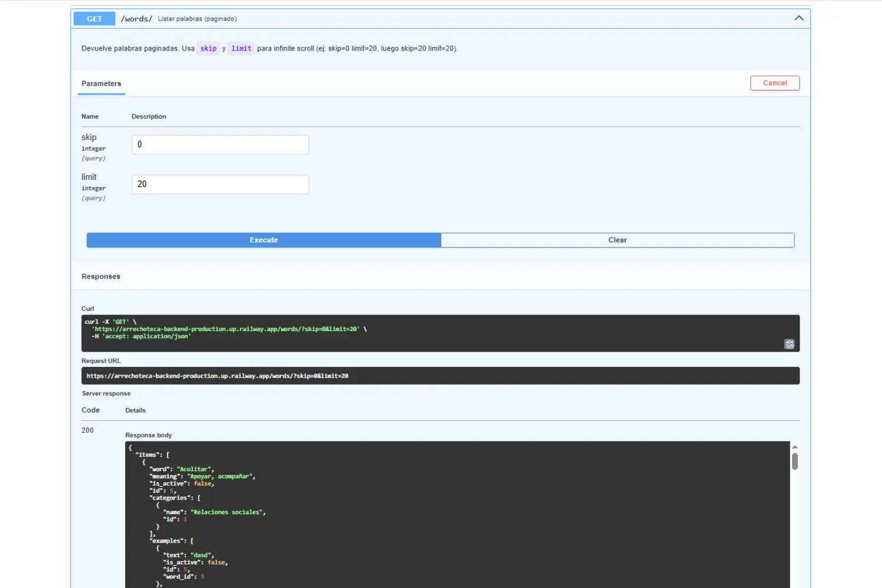Click the Server response label
882x588 pixels.
coord(106,393)
